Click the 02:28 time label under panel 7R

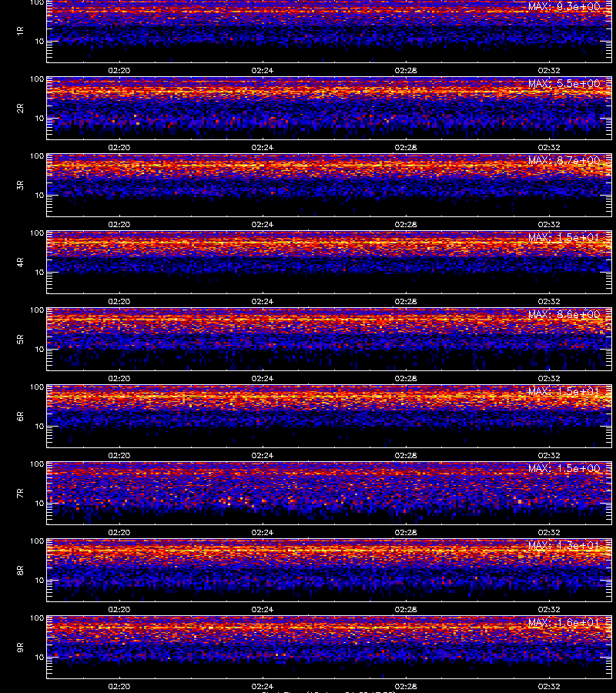point(406,532)
